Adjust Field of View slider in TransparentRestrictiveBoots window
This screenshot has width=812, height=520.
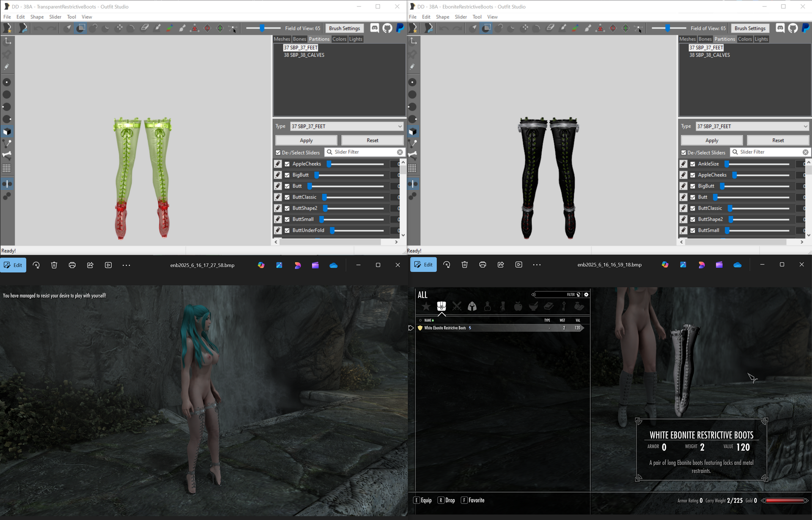[263, 28]
